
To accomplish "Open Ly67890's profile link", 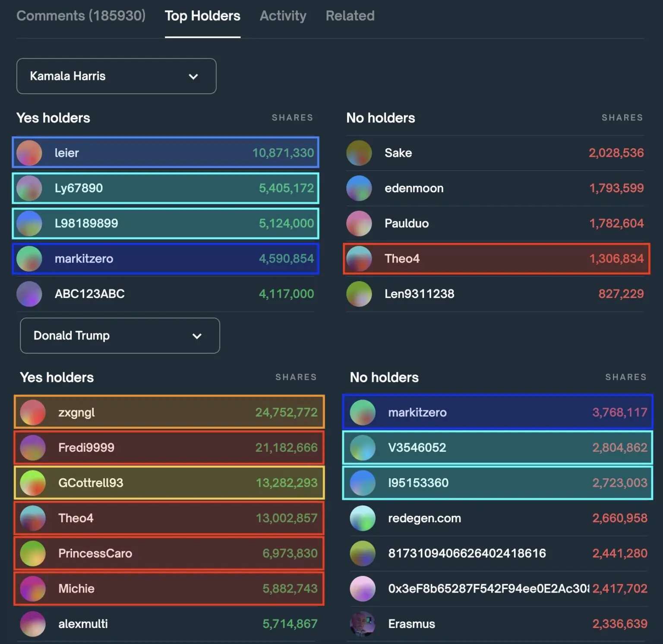I will click(79, 188).
